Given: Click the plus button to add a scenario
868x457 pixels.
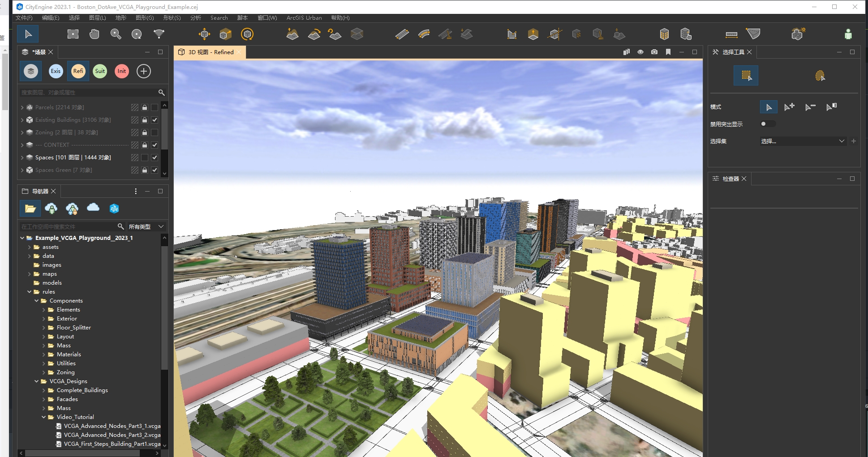Looking at the screenshot, I should (x=143, y=71).
